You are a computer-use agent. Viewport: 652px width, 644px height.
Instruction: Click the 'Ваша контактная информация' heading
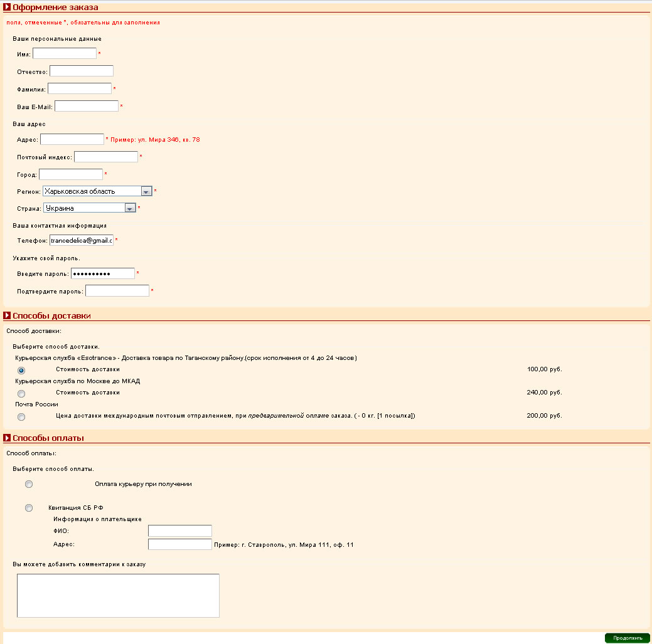click(x=60, y=226)
